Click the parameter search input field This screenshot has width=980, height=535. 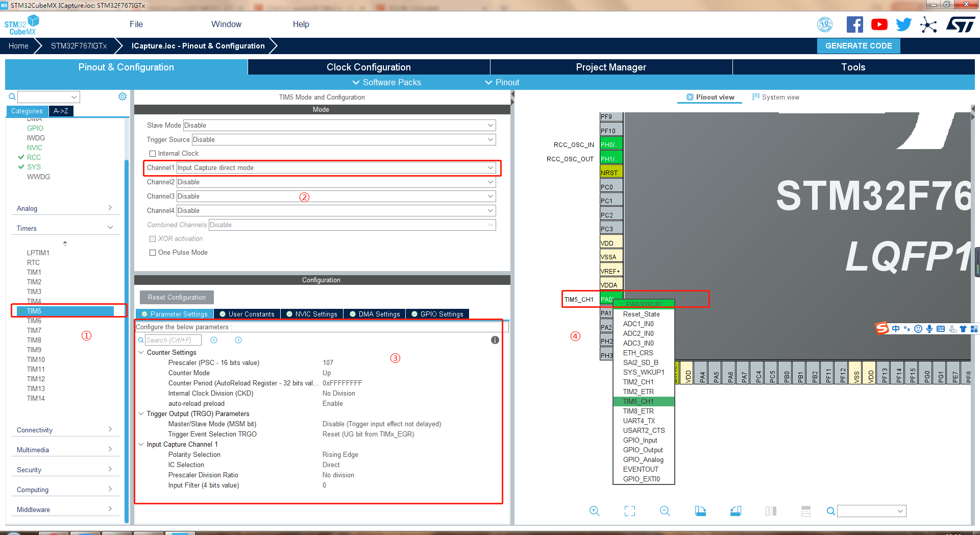173,340
